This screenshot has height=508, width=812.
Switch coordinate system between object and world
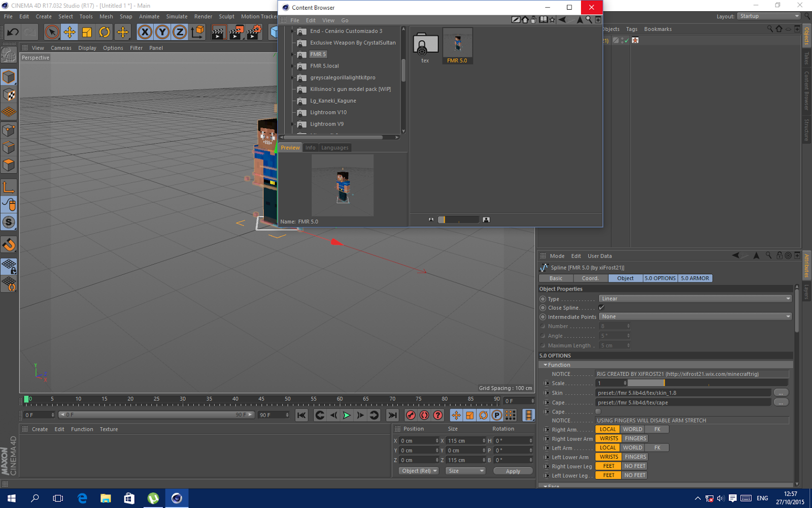coord(198,33)
